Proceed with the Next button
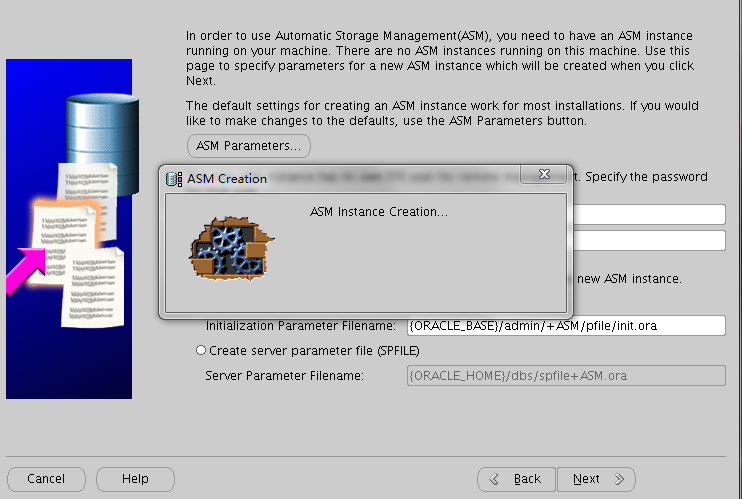Image resolution: width=742 pixels, height=499 pixels. (x=596, y=479)
